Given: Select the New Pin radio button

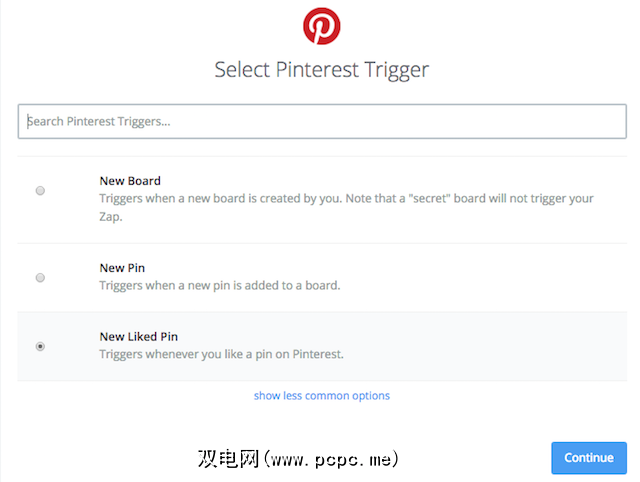Looking at the screenshot, I should coord(40,278).
